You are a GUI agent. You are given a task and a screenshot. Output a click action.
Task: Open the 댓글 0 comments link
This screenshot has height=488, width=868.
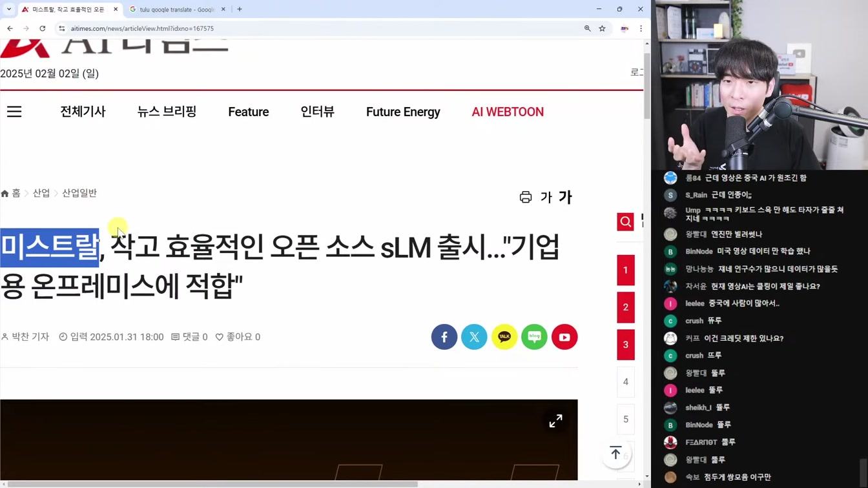[189, 337]
